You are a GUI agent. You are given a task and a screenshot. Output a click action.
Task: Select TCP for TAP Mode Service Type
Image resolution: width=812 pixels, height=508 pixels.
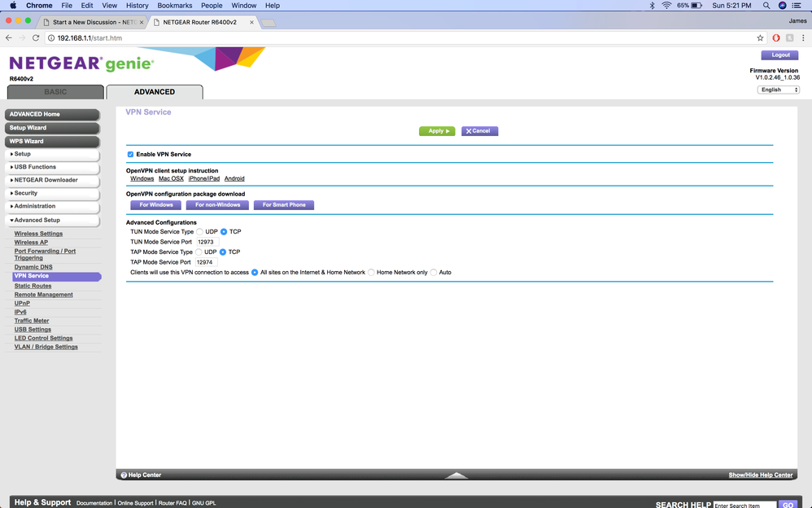tap(223, 252)
